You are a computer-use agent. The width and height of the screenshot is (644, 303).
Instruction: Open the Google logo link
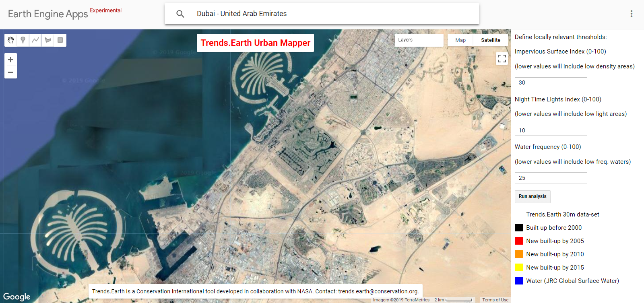point(17,297)
